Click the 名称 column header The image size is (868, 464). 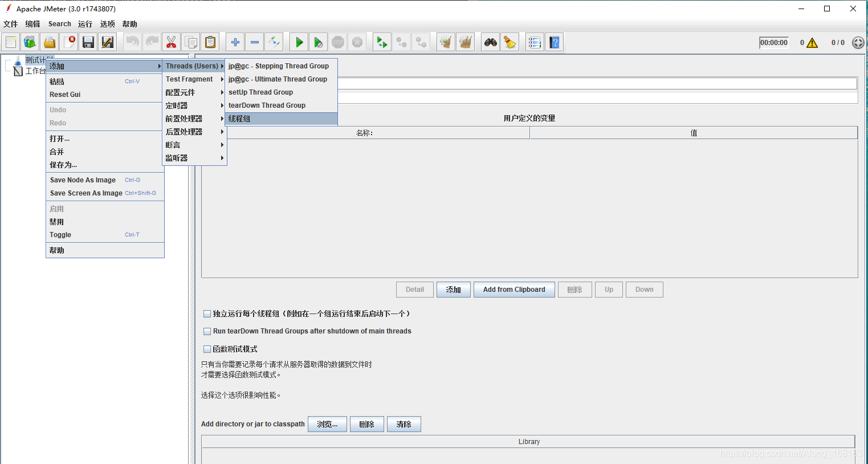365,133
